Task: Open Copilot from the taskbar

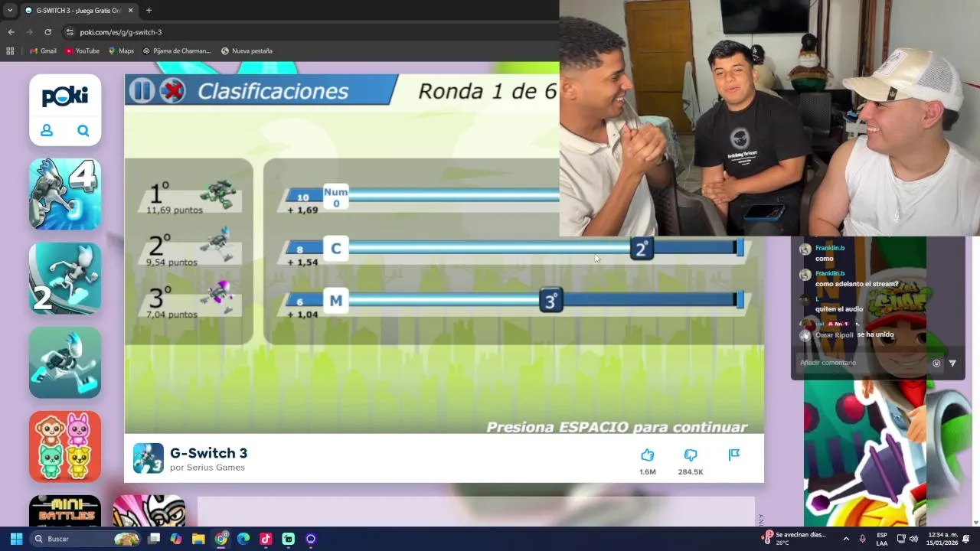Action: 176,539
